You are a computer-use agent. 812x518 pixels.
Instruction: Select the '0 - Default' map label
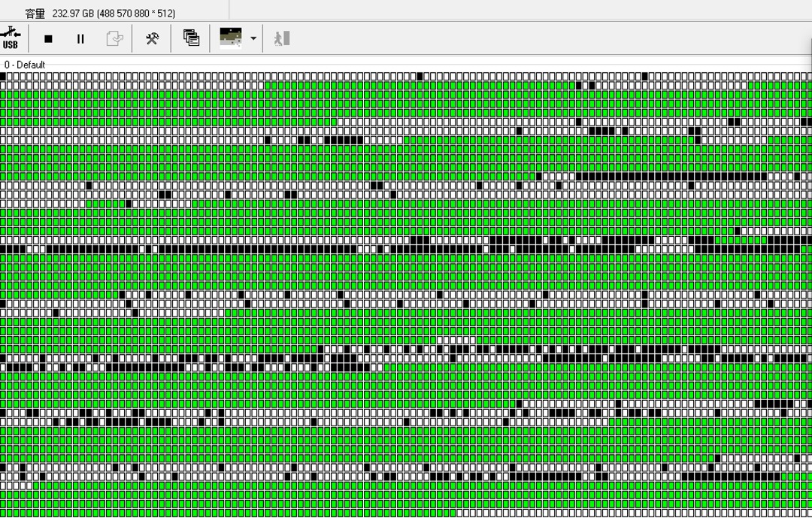25,65
